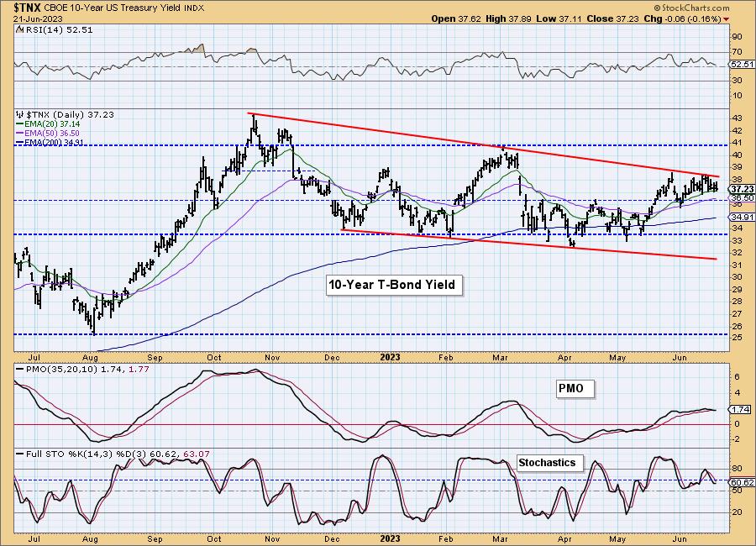Click the Jun label on bottom time axis

click(x=680, y=538)
